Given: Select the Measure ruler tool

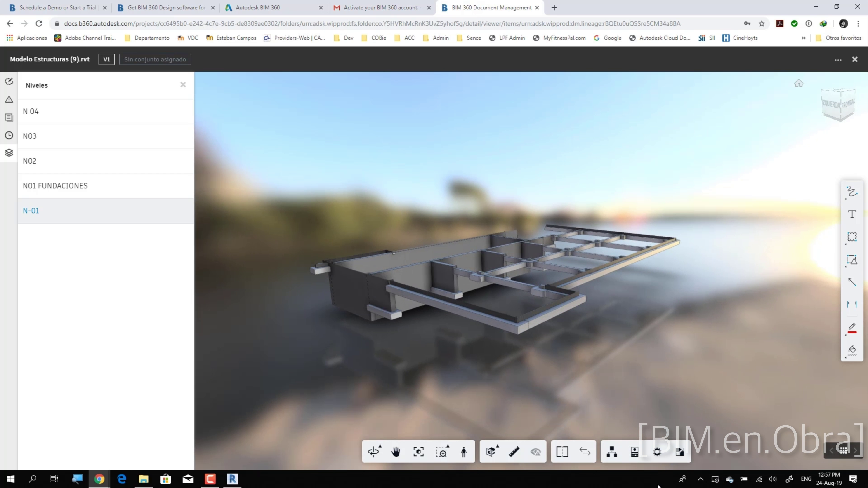Looking at the screenshot, I should pyautogui.click(x=514, y=452).
